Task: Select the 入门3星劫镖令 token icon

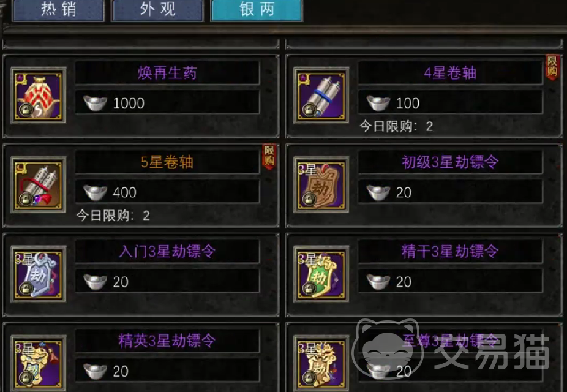Action: (x=39, y=274)
